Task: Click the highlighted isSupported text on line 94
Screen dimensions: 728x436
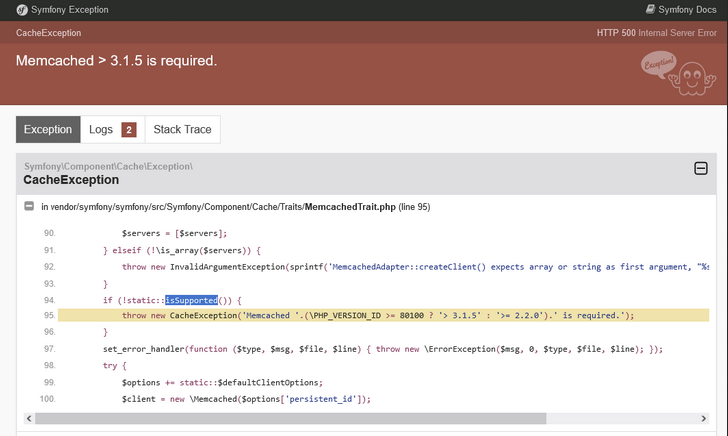Action: [x=191, y=300]
